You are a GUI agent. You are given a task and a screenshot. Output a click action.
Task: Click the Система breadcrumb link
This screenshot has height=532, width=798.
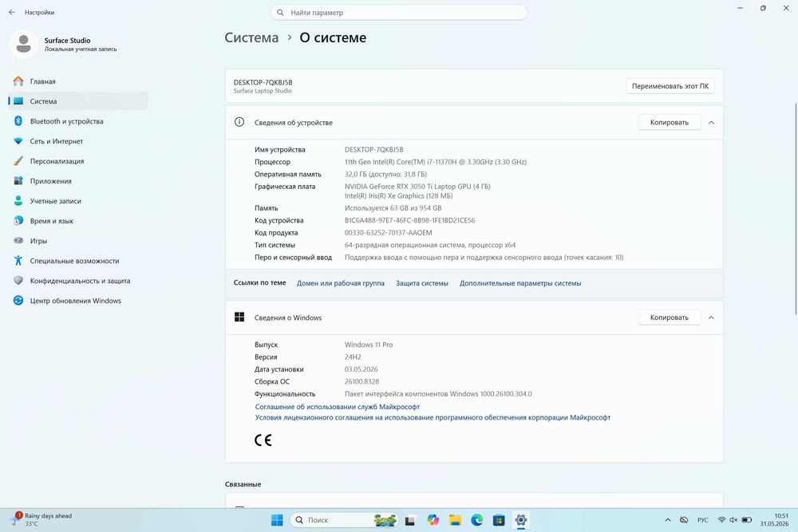251,37
